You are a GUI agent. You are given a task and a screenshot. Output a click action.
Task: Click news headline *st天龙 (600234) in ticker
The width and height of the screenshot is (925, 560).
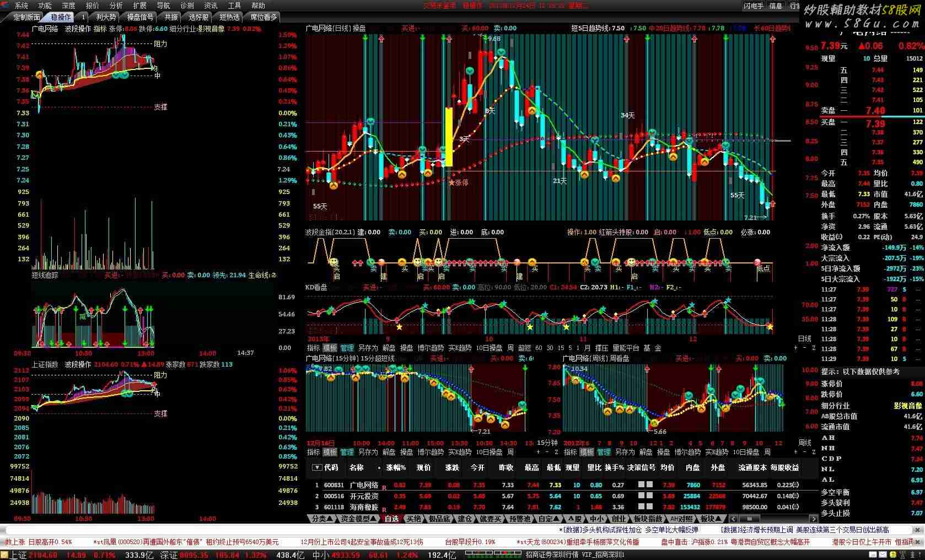click(x=578, y=542)
